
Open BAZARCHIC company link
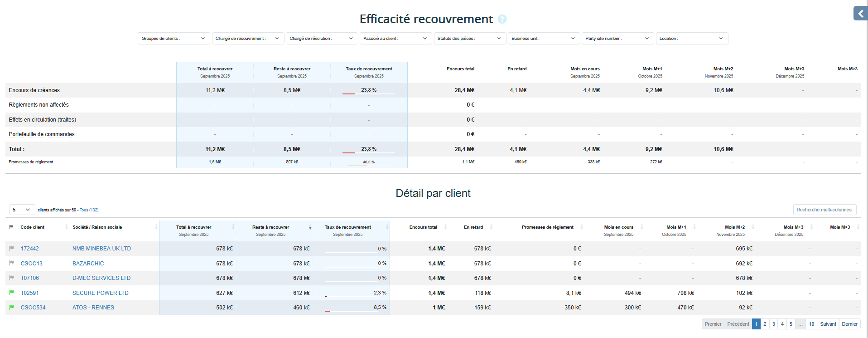pyautogui.click(x=88, y=263)
